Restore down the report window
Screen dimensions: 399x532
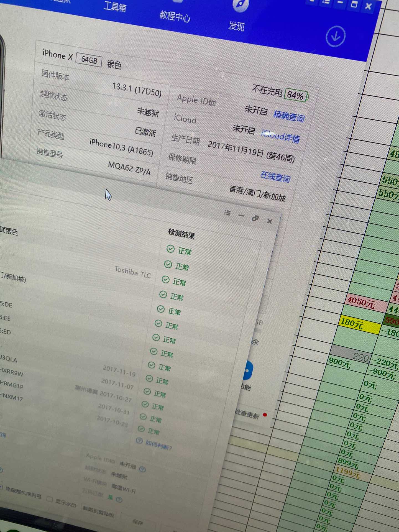[255, 218]
